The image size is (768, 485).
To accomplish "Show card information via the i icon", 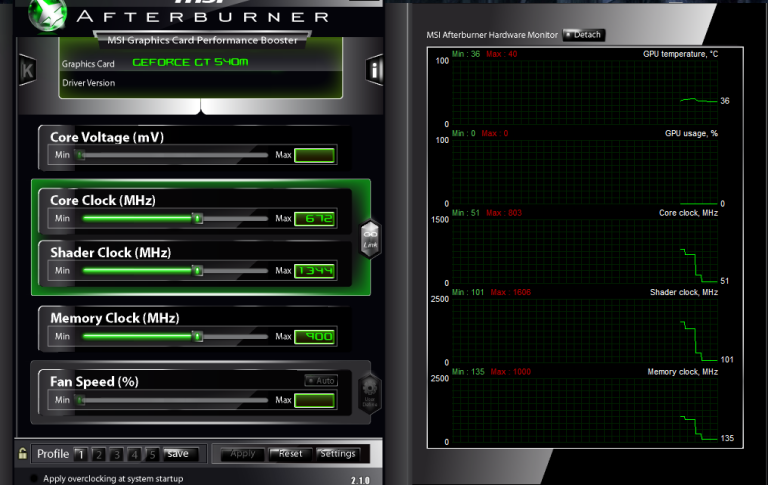I will point(374,70).
